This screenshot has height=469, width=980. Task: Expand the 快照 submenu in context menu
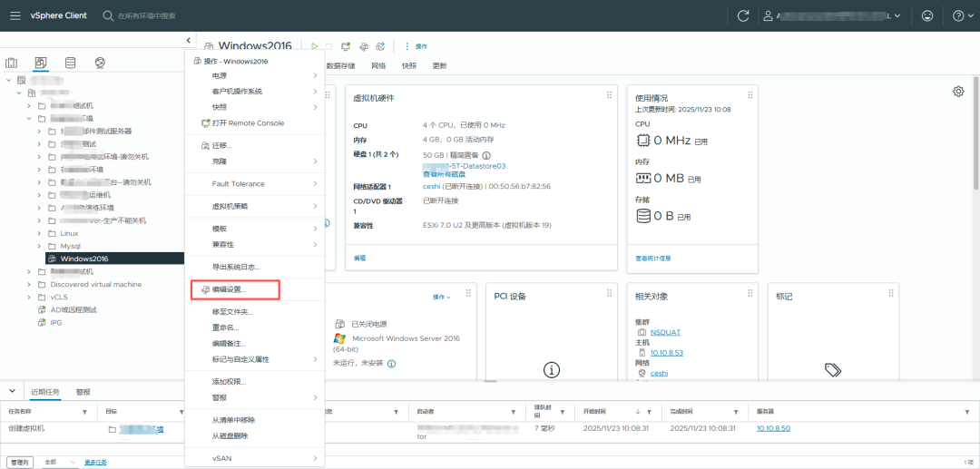point(255,107)
